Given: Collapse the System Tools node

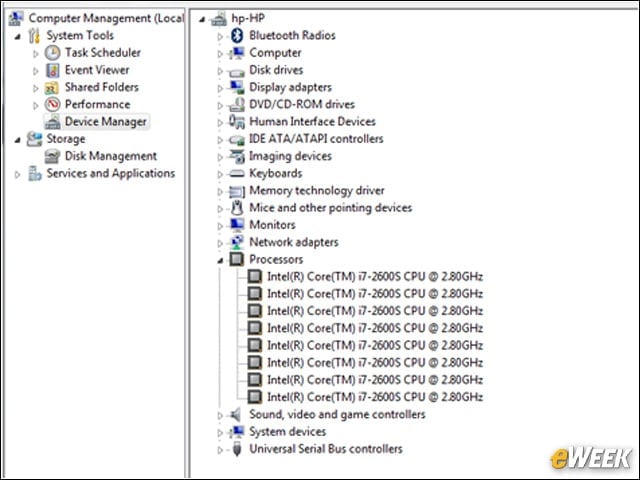Looking at the screenshot, I should pyautogui.click(x=18, y=37).
